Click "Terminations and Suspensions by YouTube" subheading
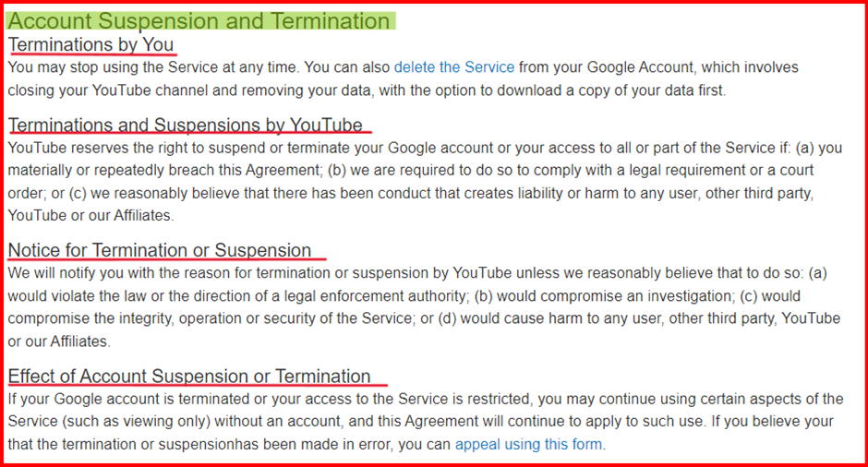868x467 pixels. pyautogui.click(x=186, y=126)
